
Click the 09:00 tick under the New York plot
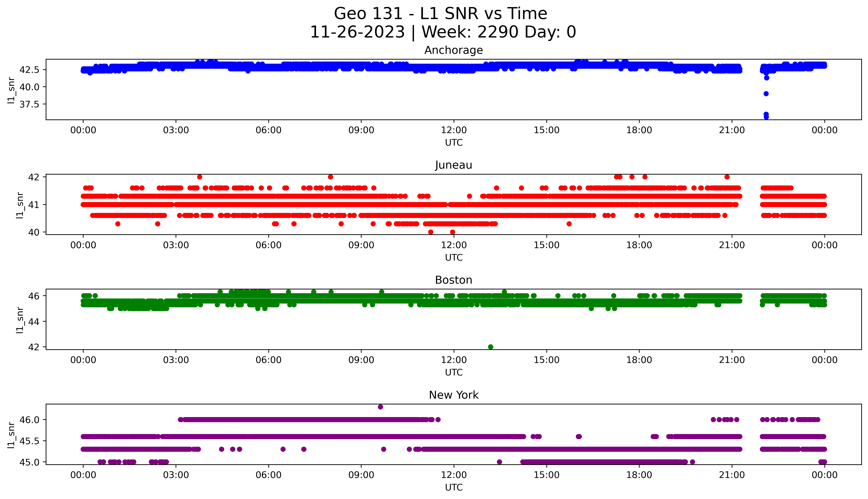(x=361, y=475)
